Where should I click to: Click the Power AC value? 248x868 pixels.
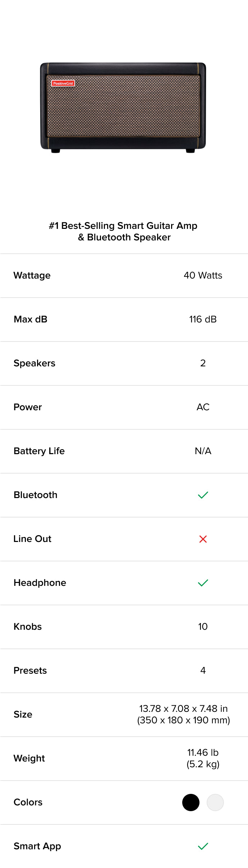[x=203, y=407]
